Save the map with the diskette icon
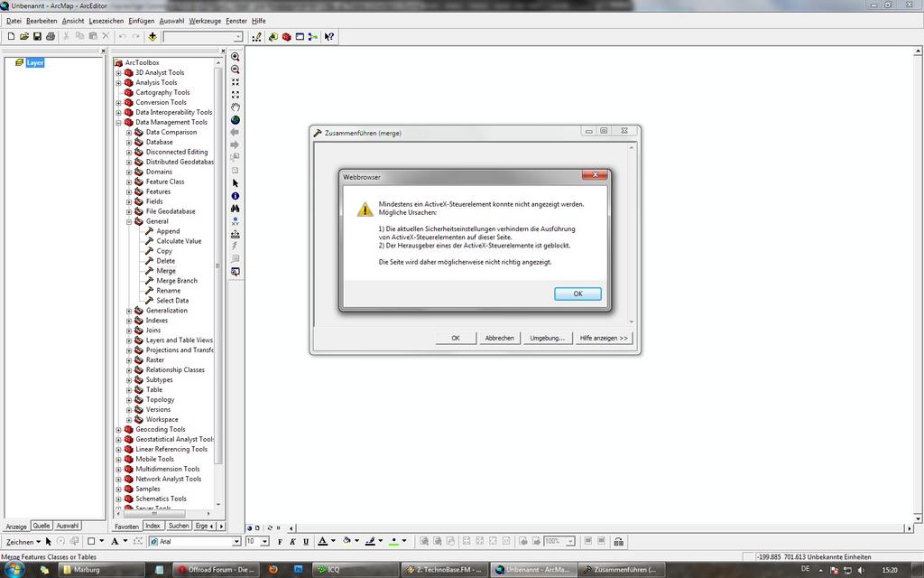Viewport: 924px width, 578px height. pyautogui.click(x=37, y=36)
